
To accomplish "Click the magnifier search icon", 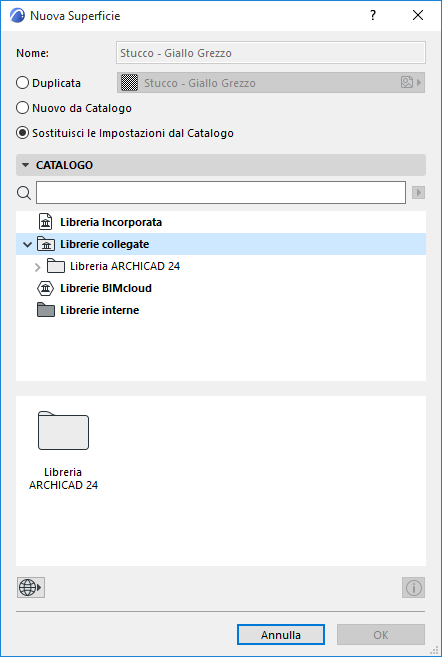I will [24, 193].
